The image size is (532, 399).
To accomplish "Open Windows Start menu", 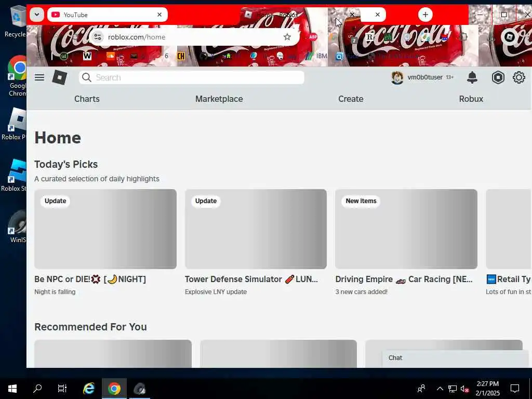I will pyautogui.click(x=12, y=389).
